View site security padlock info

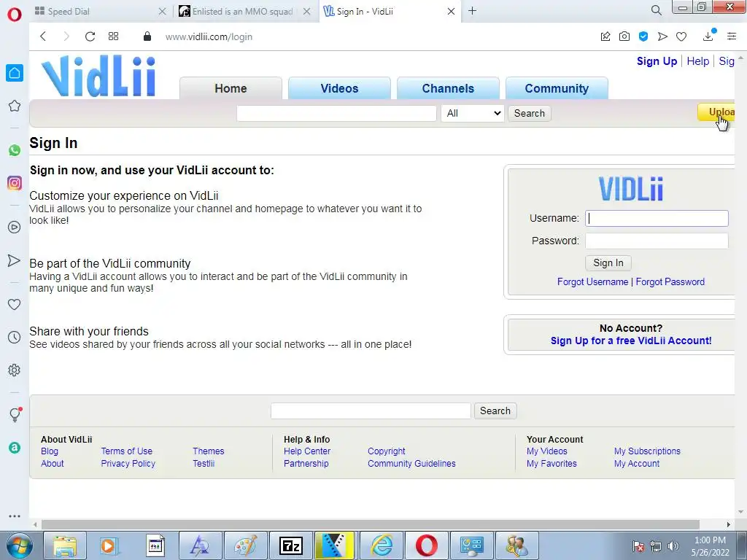pos(147,36)
